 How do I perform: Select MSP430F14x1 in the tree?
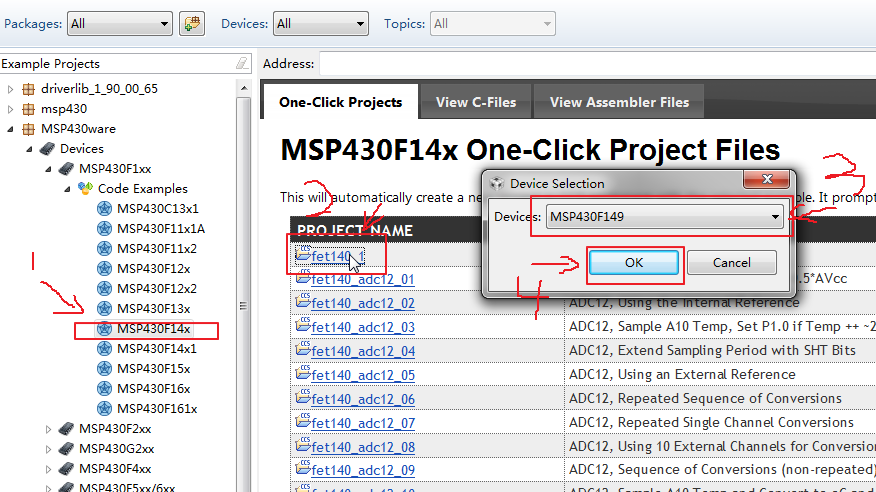coord(156,349)
